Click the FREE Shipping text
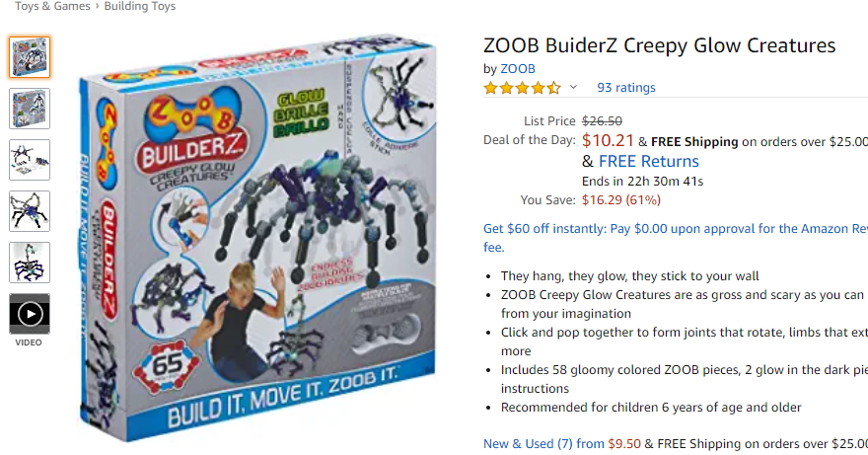This screenshot has height=455, width=868. pyautogui.click(x=694, y=142)
